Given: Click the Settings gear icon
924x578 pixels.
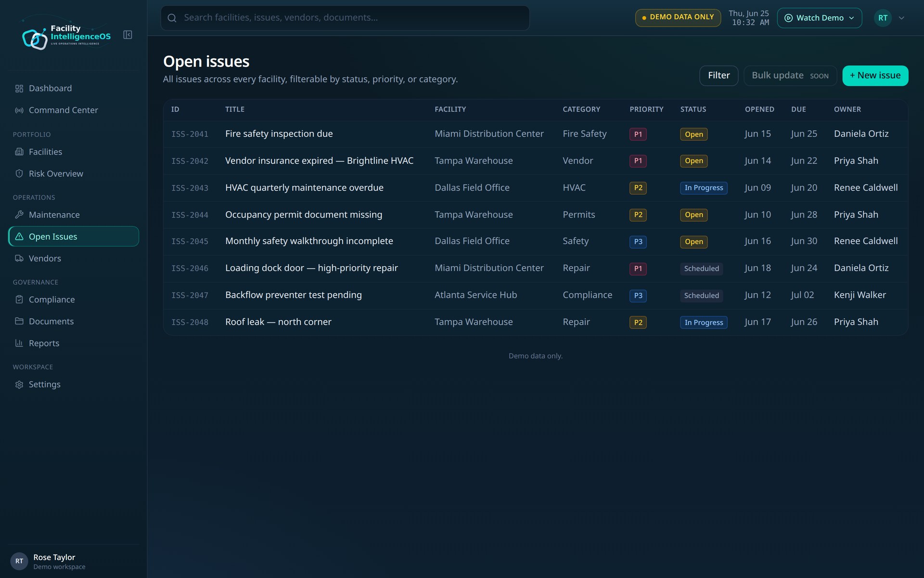Looking at the screenshot, I should click(19, 384).
